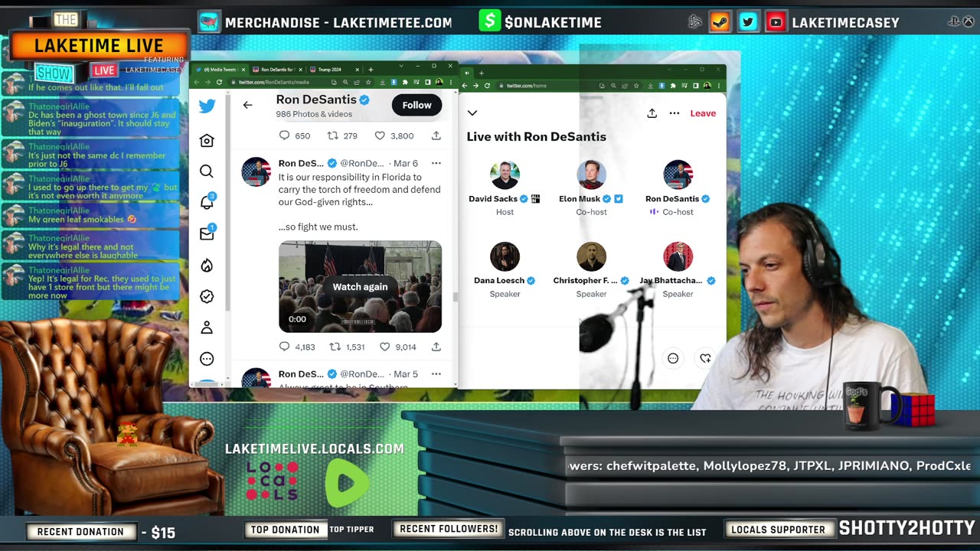Open Notifications bell in Twitter sidebar

pyautogui.click(x=207, y=202)
